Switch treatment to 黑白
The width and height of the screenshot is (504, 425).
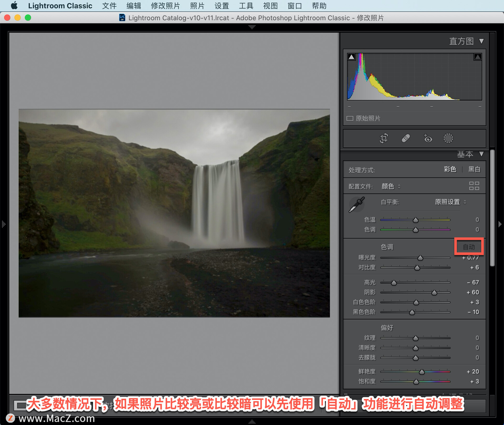474,169
